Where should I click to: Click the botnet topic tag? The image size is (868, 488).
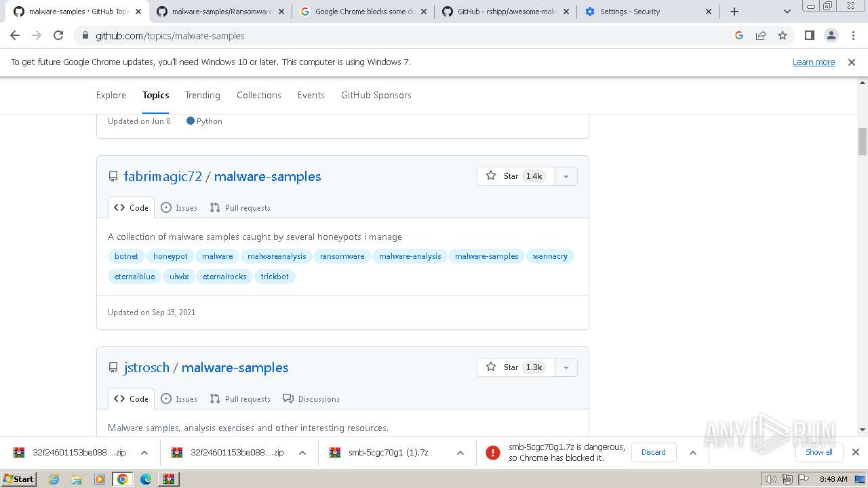126,256
